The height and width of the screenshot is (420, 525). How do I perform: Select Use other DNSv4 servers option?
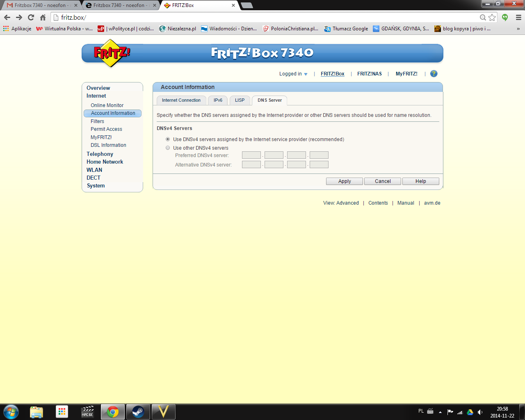point(168,148)
